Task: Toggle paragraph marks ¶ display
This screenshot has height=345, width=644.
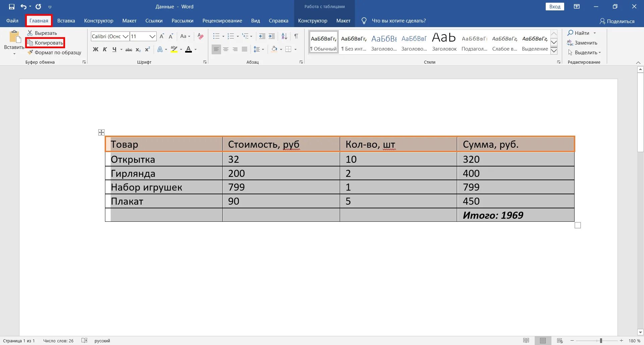Action: coord(296,36)
